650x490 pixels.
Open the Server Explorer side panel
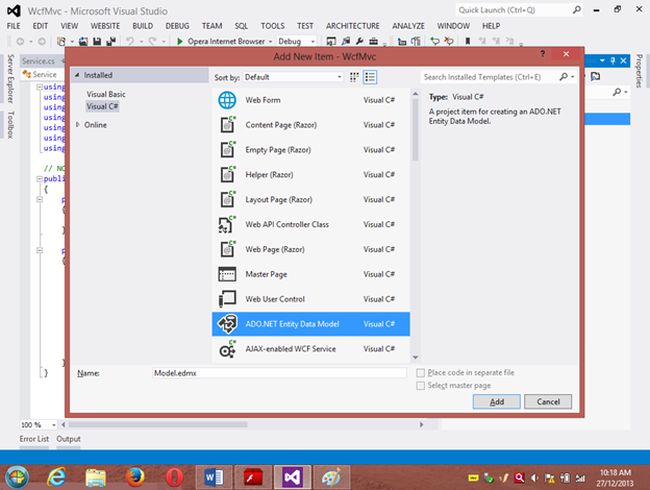point(11,78)
